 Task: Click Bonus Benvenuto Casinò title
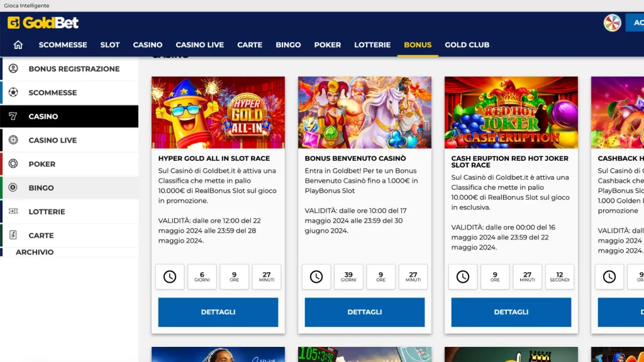[355, 158]
